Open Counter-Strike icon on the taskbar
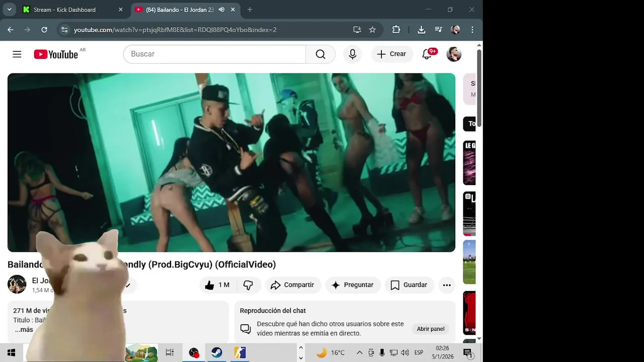Viewport: 644px width, 362px height. (240, 352)
